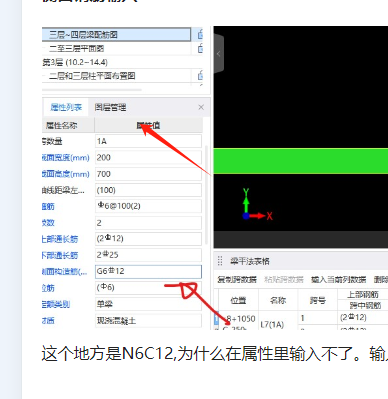Click the 截面宽度(mm) property name

[66, 158]
